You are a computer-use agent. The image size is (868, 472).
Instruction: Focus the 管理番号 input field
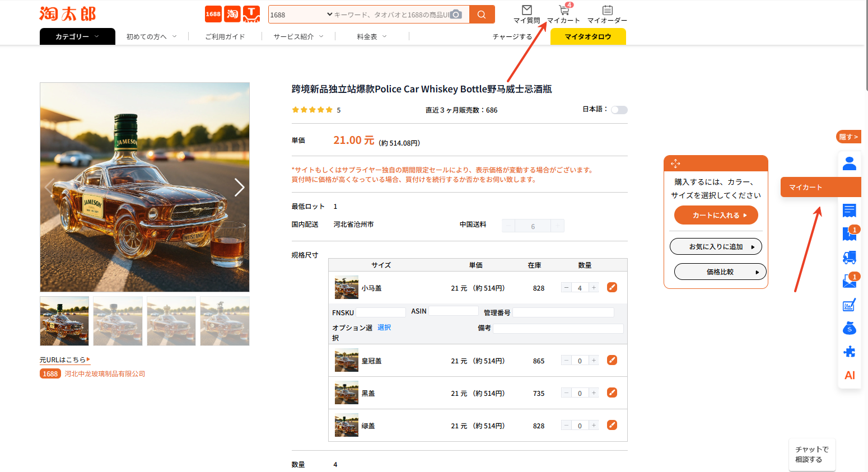[563, 312]
